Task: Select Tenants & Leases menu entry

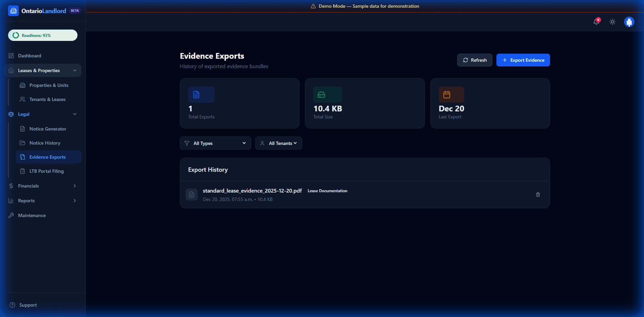Action: pos(47,99)
